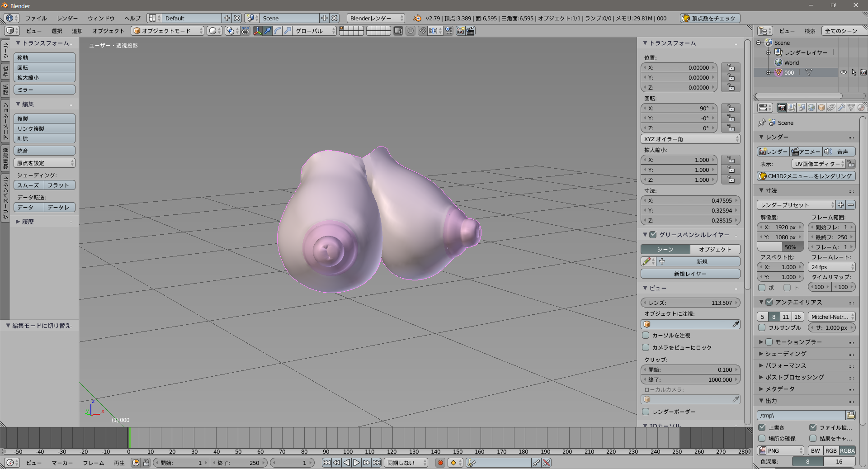The width and height of the screenshot is (868, 469).
Task: Click the eyedropper in the focus-object field
Action: 736,324
